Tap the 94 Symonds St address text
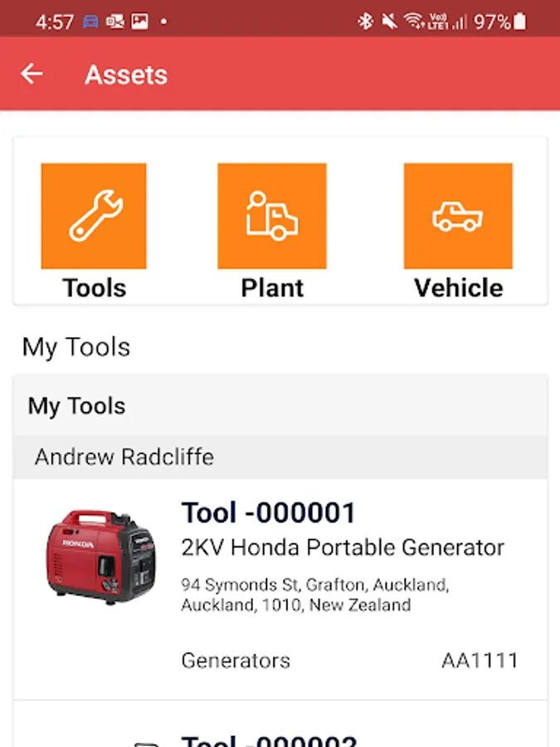 coord(314,594)
